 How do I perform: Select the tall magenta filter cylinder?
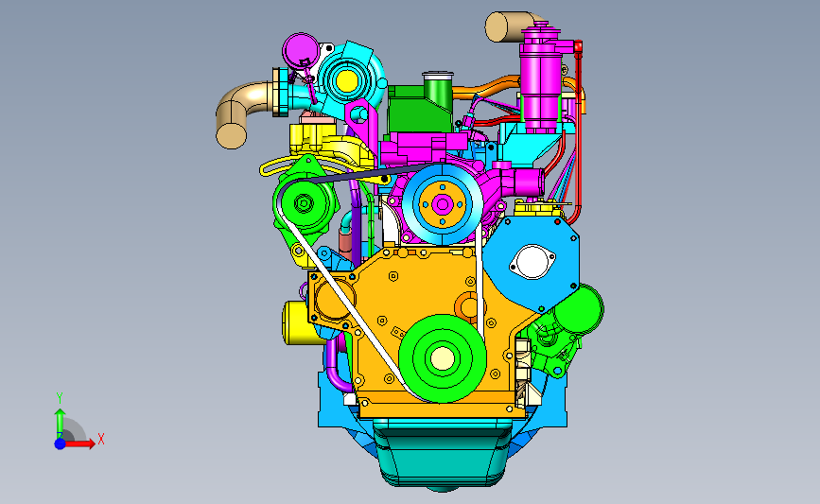click(541, 78)
